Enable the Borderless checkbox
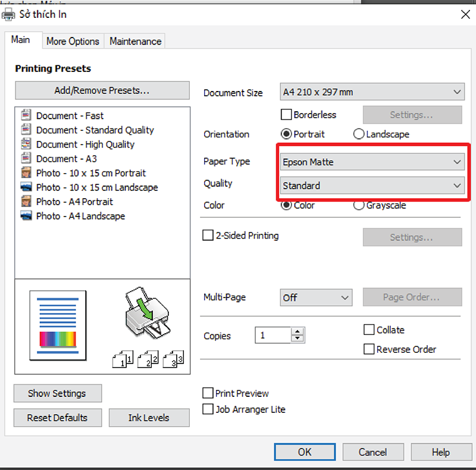This screenshot has width=476, height=470. pos(286,115)
